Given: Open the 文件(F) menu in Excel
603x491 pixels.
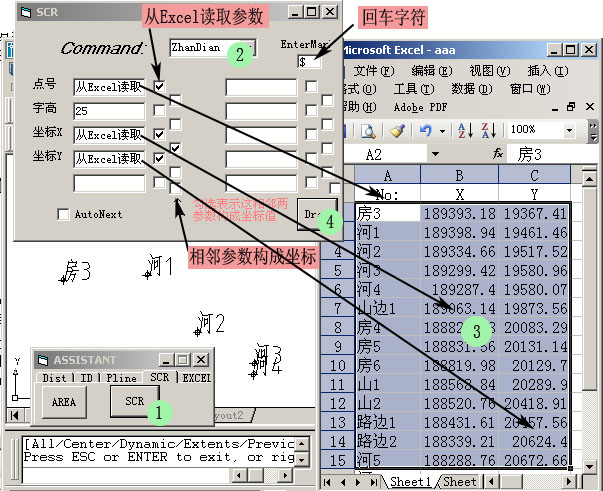Looking at the screenshot, I should point(372,71).
